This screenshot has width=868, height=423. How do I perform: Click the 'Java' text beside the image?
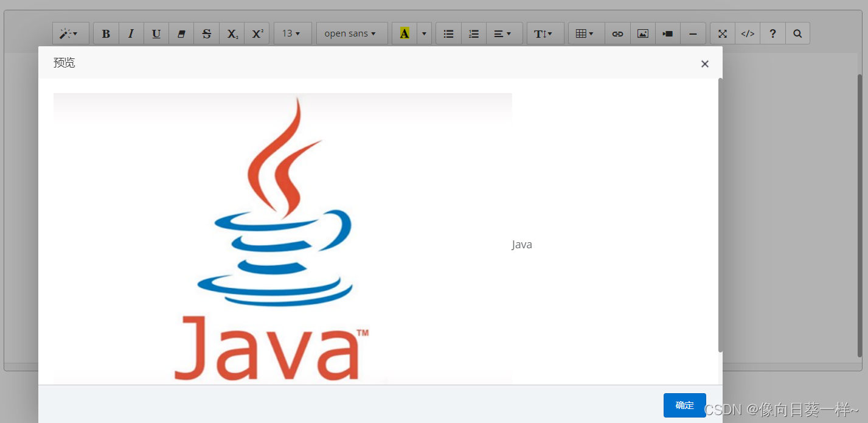coord(522,244)
